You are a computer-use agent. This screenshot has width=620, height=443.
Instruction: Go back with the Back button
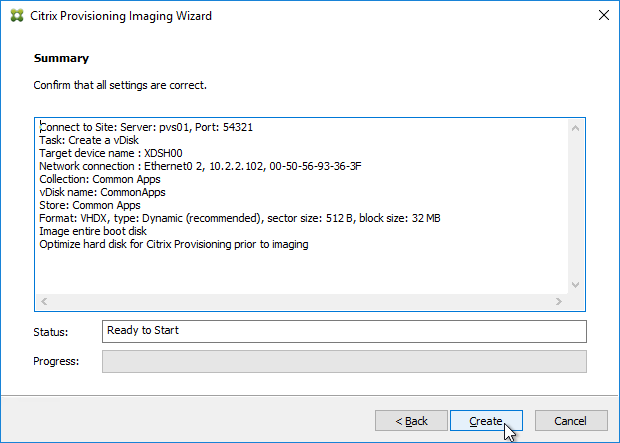pos(411,421)
